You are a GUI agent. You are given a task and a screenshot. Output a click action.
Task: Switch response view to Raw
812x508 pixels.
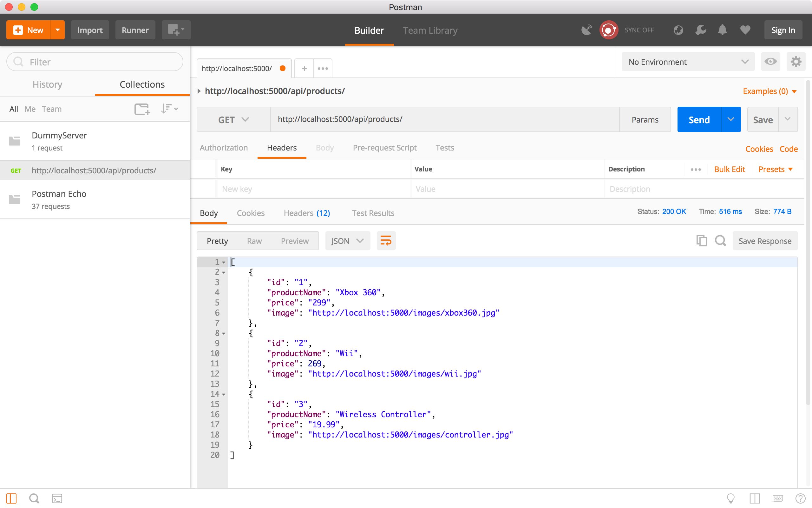point(254,241)
